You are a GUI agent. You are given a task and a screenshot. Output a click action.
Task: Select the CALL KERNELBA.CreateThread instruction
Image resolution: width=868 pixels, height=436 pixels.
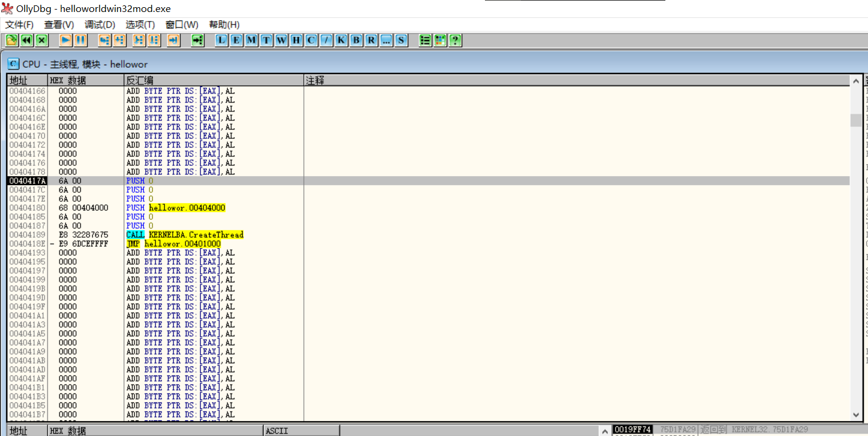(185, 235)
